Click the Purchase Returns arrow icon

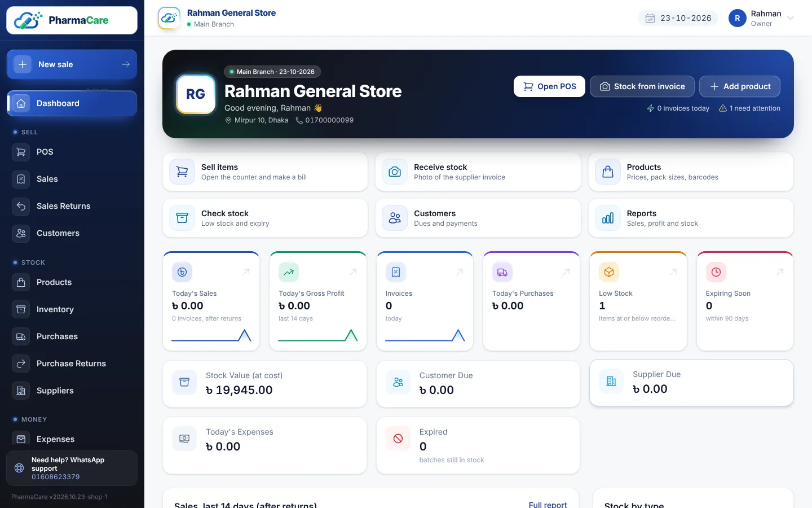tap(21, 364)
